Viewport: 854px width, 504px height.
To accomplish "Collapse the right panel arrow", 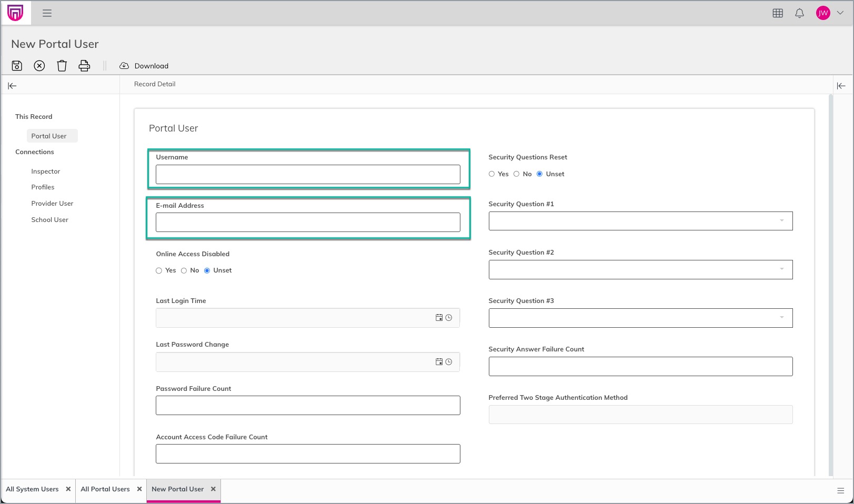I will (x=841, y=86).
